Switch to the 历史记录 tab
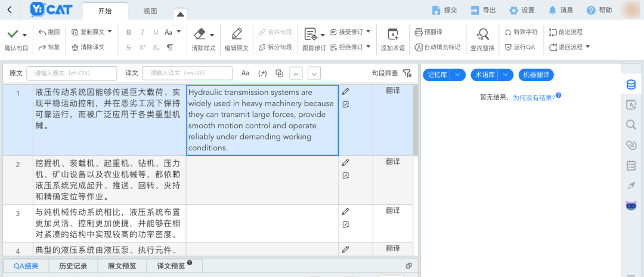644x277 pixels. click(x=73, y=266)
